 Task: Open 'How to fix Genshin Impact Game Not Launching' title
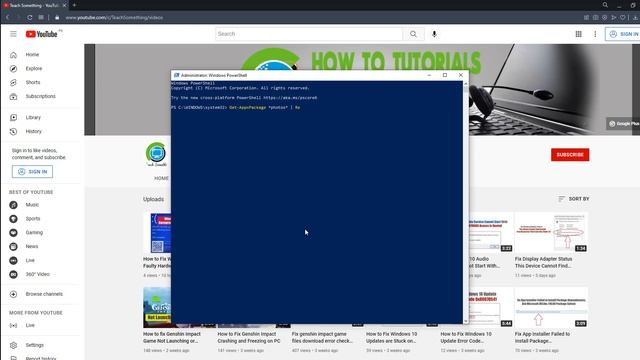pyautogui.click(x=172, y=338)
